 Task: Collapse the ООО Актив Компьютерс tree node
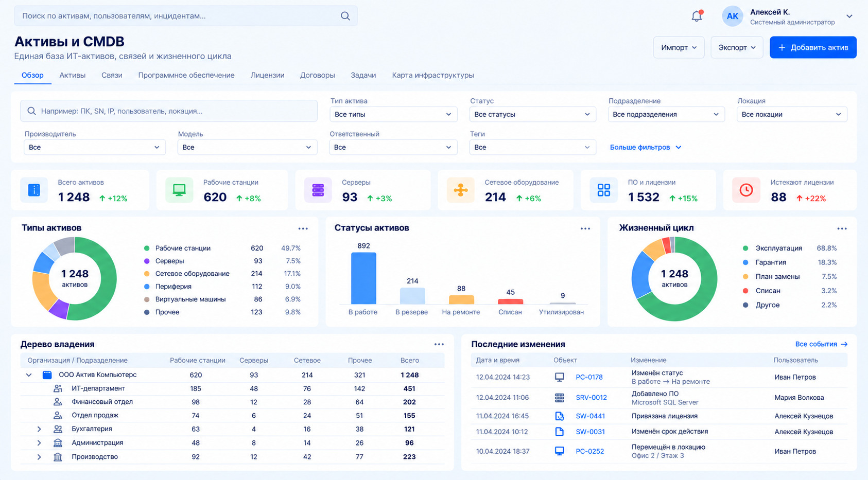[29, 375]
